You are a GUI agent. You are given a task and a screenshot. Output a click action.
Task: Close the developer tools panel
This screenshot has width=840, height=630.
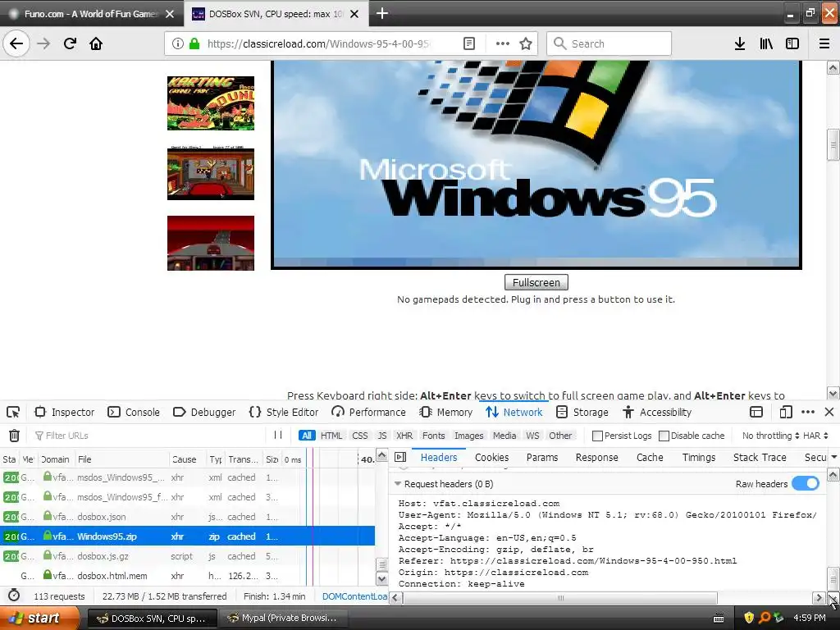(829, 412)
